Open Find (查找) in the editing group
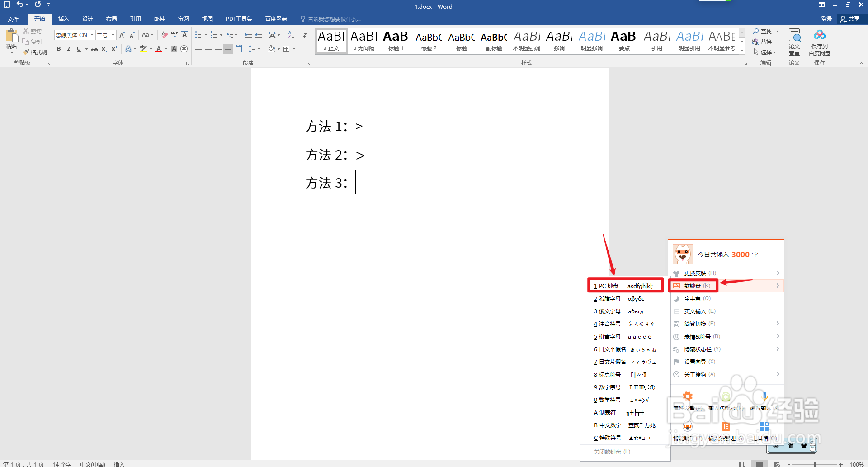This screenshot has width=868, height=467. [x=762, y=31]
